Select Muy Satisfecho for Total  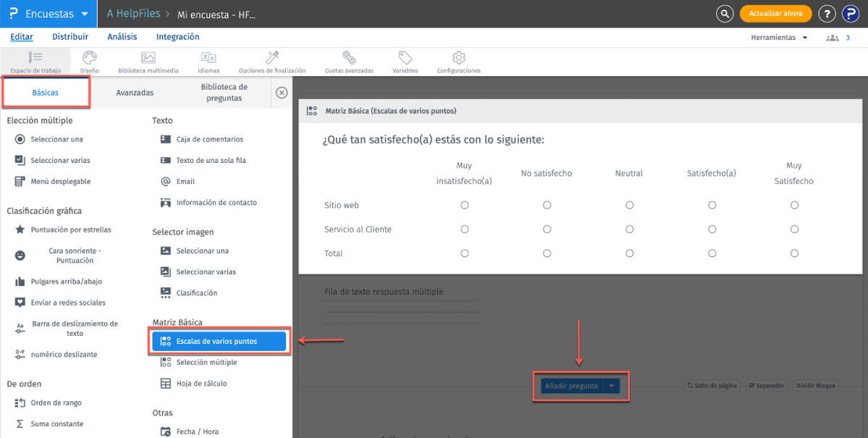coord(794,253)
